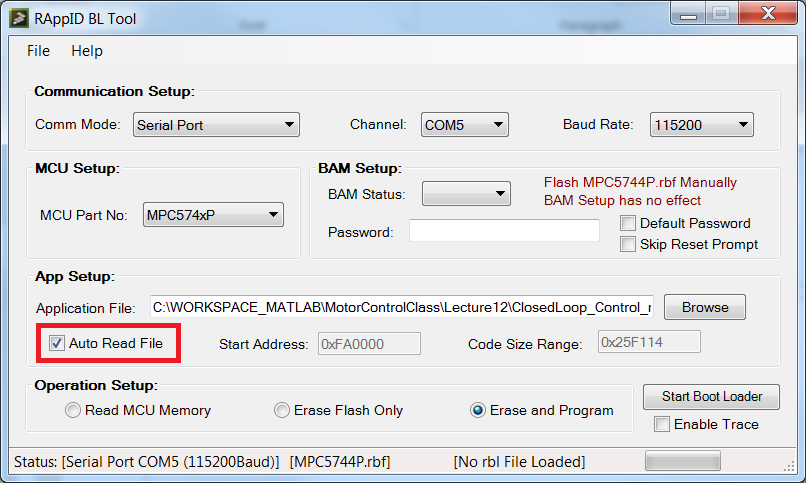Screen dimensions: 806x483
Task: Expand the MCU Part No MPC574xP dropdown
Action: click(213, 215)
